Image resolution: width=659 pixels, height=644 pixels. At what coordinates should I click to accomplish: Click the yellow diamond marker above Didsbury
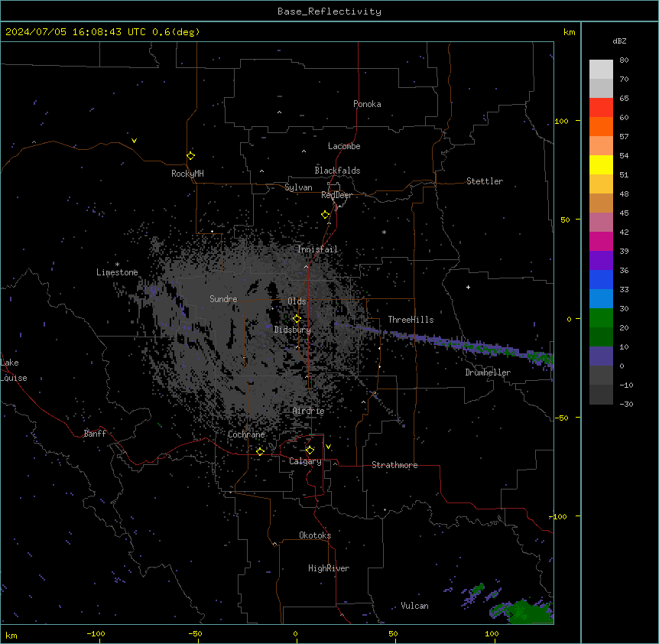coord(297,319)
